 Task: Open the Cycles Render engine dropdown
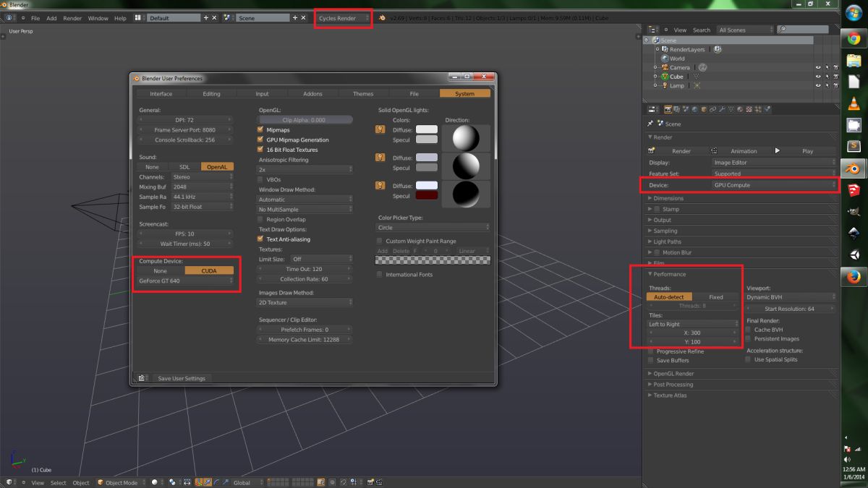[344, 17]
